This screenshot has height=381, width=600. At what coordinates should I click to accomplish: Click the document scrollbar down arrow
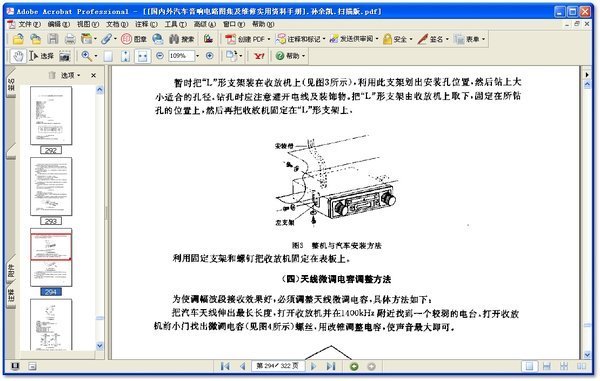pos(587,355)
